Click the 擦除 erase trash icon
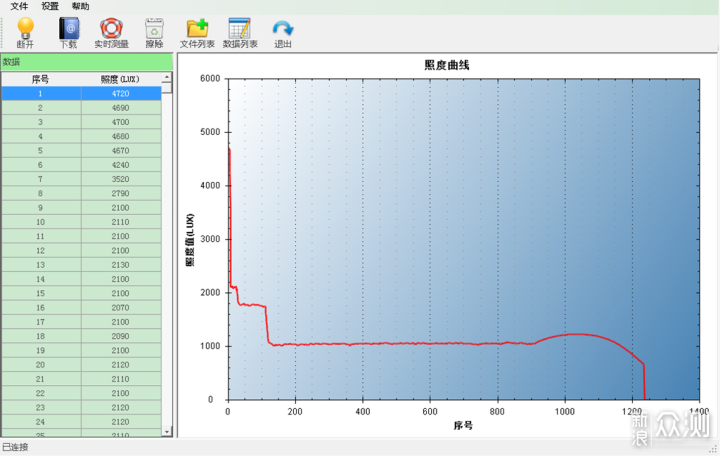The height and width of the screenshot is (456, 720). coord(154,33)
